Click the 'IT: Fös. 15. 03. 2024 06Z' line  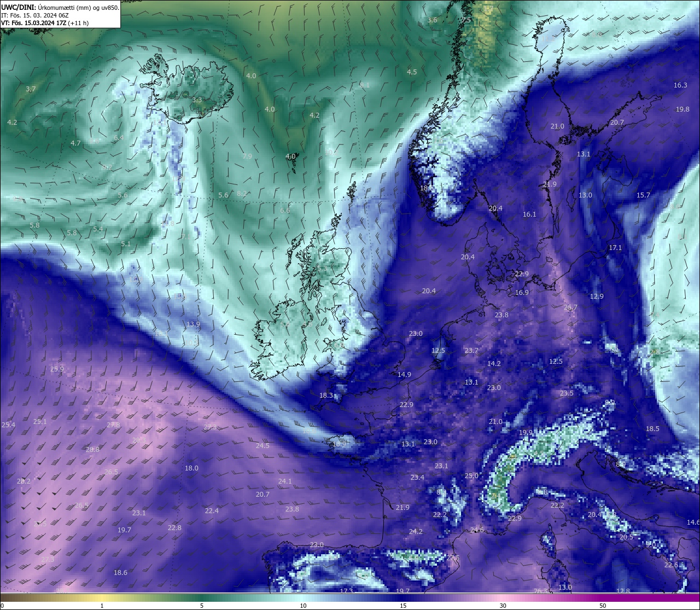34,15
